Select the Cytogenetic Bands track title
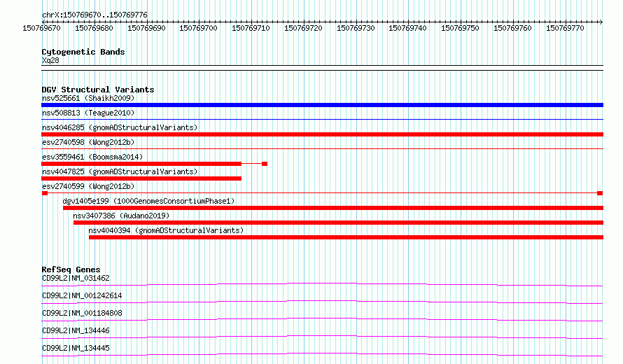This screenshot has height=364, width=623. point(83,52)
